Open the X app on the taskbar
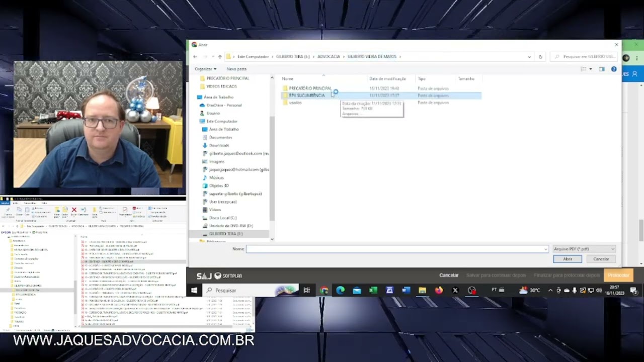Viewport: 644px width, 362px height. [455, 290]
